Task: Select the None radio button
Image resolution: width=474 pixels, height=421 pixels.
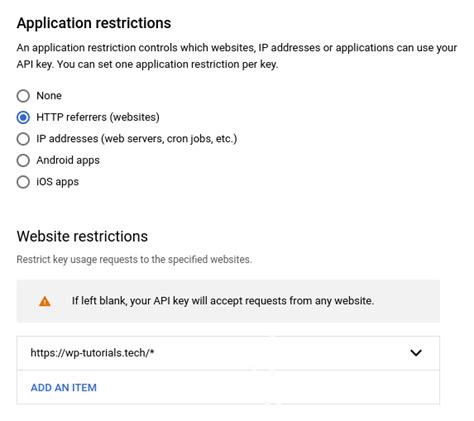Action: tap(23, 96)
